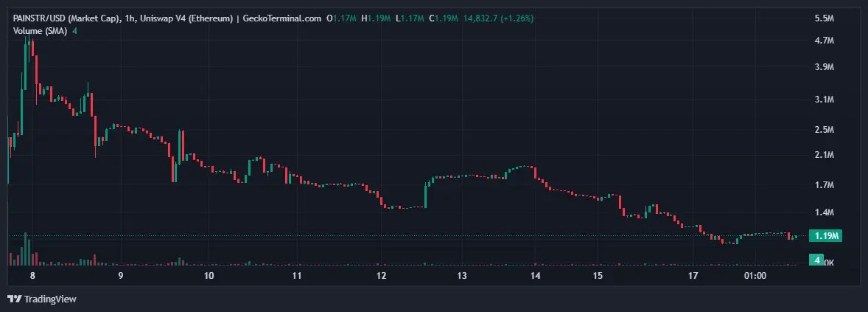The width and height of the screenshot is (868, 312).
Task: Click the Uniswap V4 (Ethereum) label
Action: pyautogui.click(x=186, y=18)
